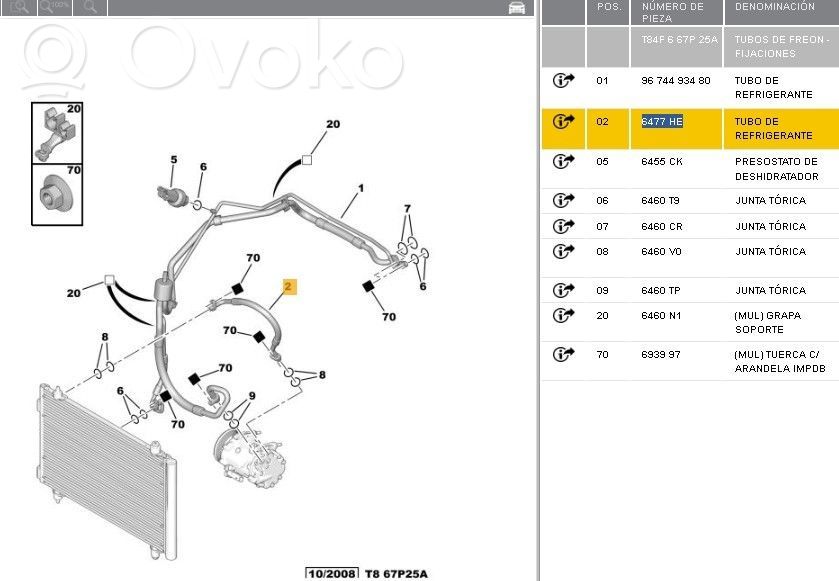Click callout 5 near the pressure switch
Image resolution: width=839 pixels, height=581 pixels.
[173, 159]
